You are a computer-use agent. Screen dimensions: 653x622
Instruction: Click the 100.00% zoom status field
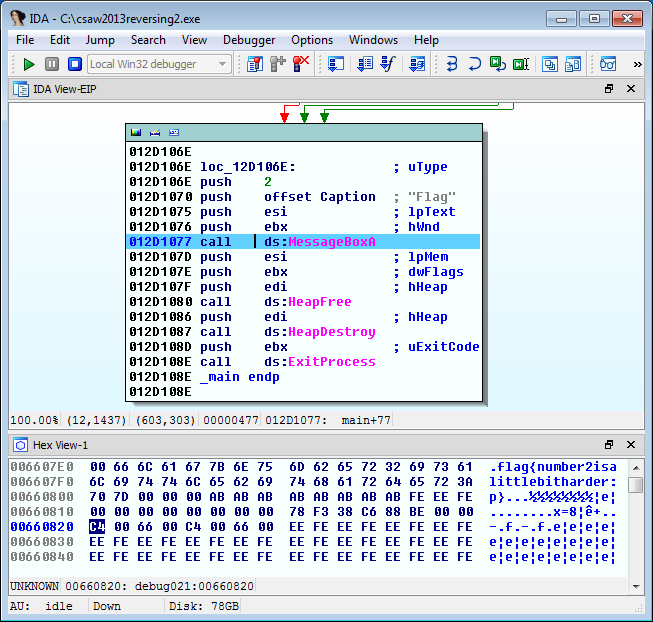(x=34, y=420)
